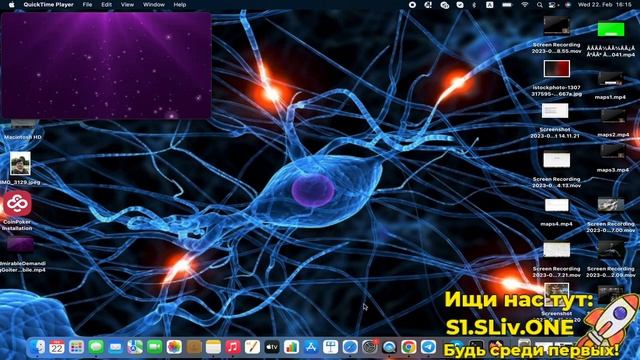Open the brown Contacts icon in the Dock
The width and height of the screenshot is (640, 360).
coord(194,347)
